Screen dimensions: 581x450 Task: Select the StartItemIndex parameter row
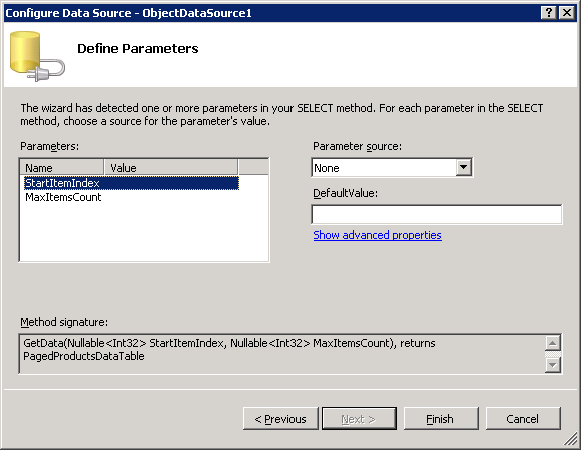click(x=132, y=183)
